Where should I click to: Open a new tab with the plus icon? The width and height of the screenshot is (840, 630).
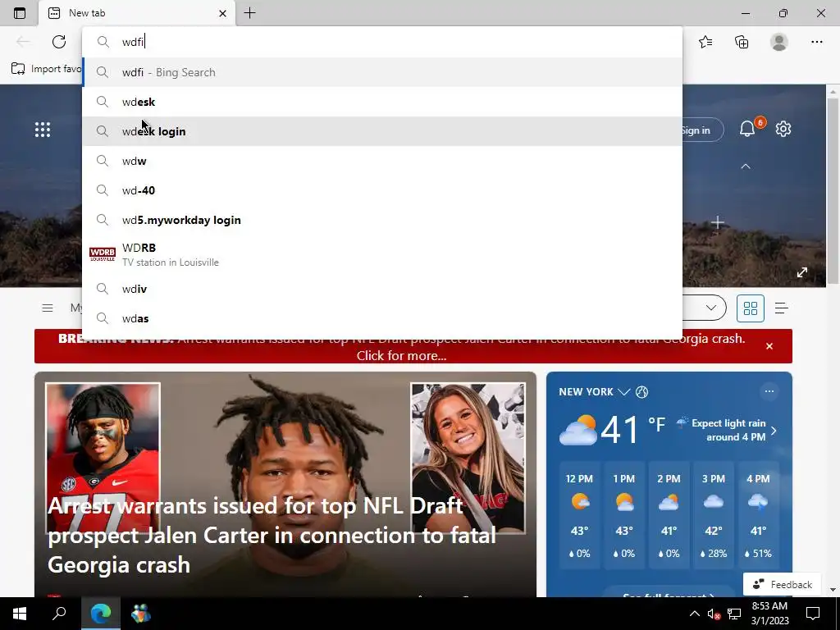(249, 13)
